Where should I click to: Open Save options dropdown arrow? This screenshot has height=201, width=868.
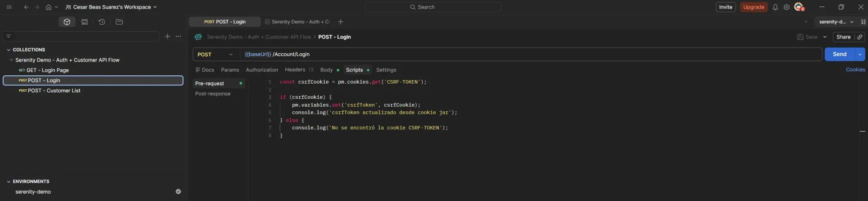tap(825, 37)
